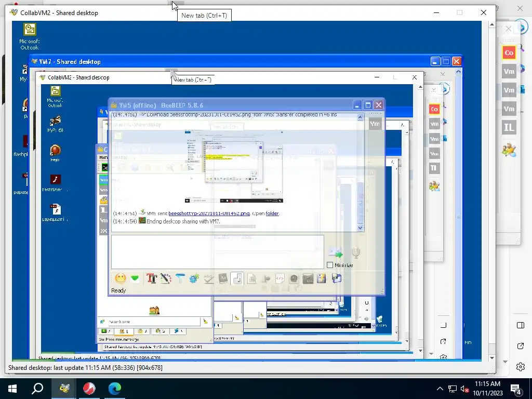532x399 pixels.
Task: Click the muted volume tray icon
Action: click(x=464, y=389)
